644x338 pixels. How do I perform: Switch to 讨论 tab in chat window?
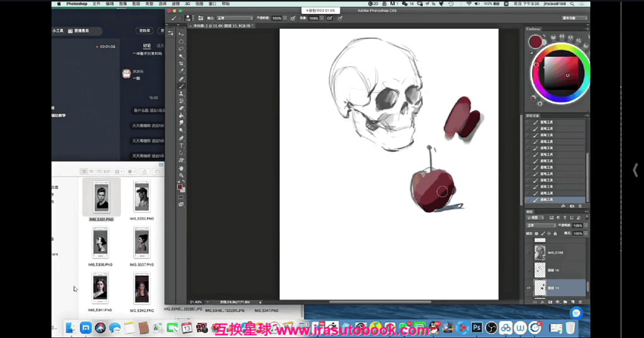(147, 46)
